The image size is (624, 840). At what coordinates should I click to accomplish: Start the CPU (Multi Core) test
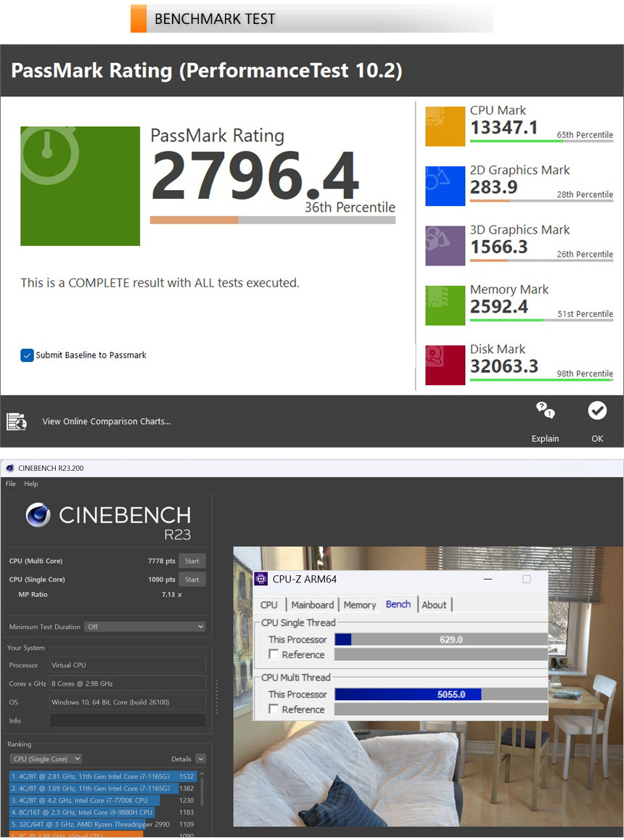[192, 561]
